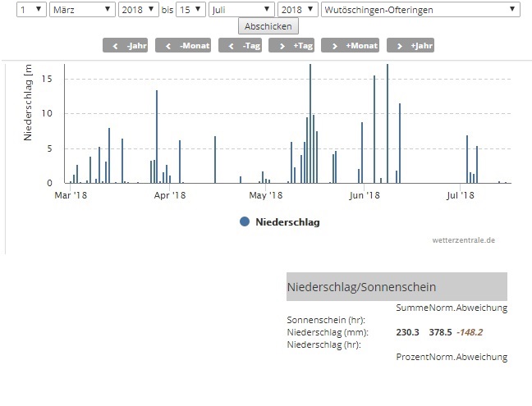Jump forward one year with +Jahr
This screenshot has width=532, height=406.
coord(410,45)
